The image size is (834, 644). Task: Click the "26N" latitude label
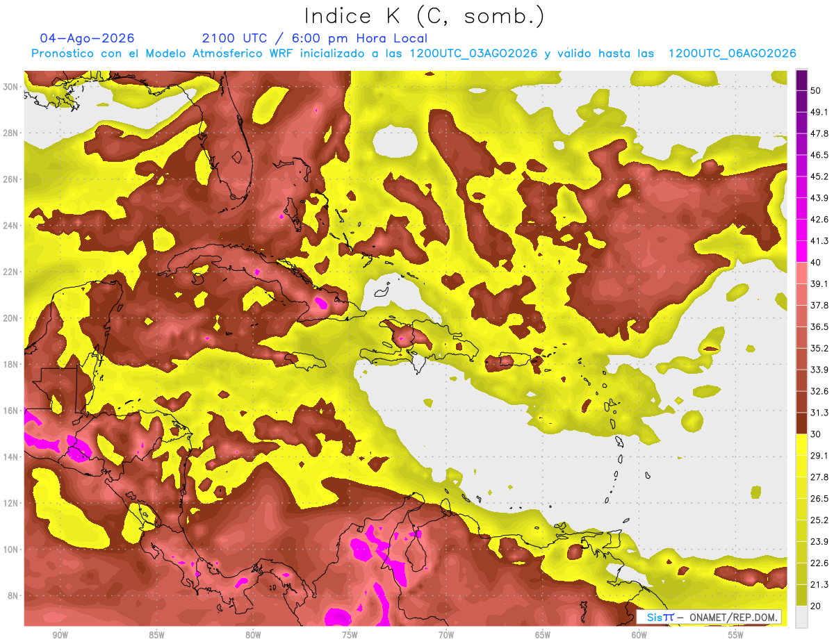tap(10, 179)
